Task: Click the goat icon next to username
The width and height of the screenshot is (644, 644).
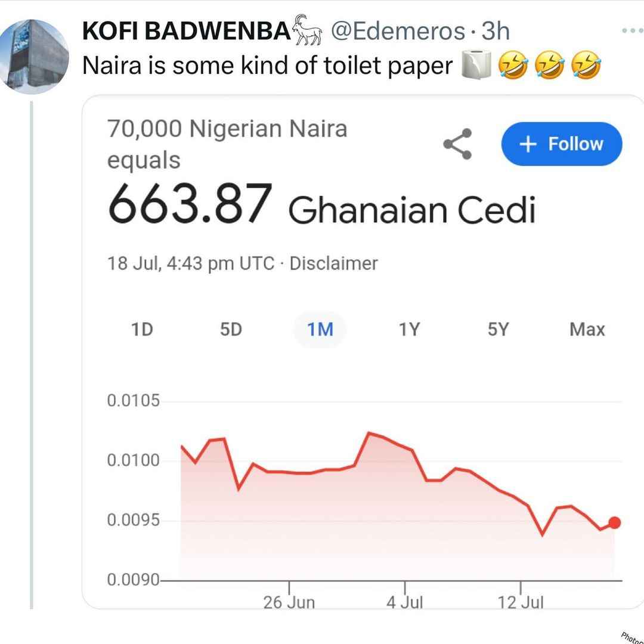Action: point(307,30)
